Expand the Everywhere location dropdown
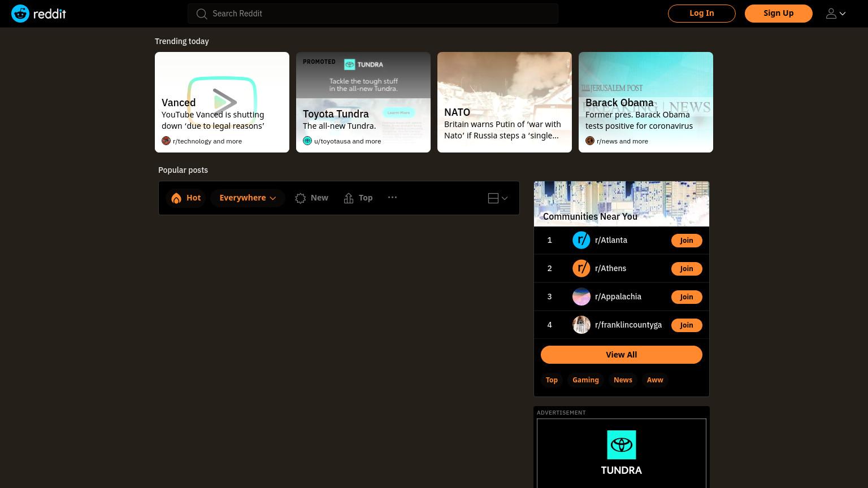 click(x=248, y=198)
